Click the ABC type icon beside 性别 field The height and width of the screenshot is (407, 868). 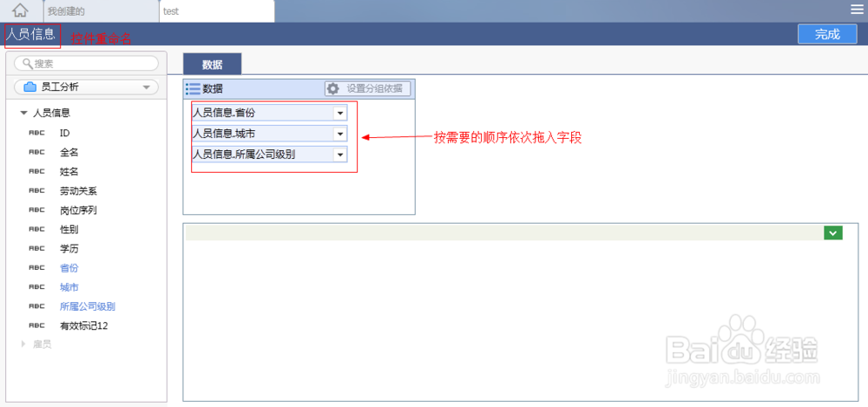(36, 229)
